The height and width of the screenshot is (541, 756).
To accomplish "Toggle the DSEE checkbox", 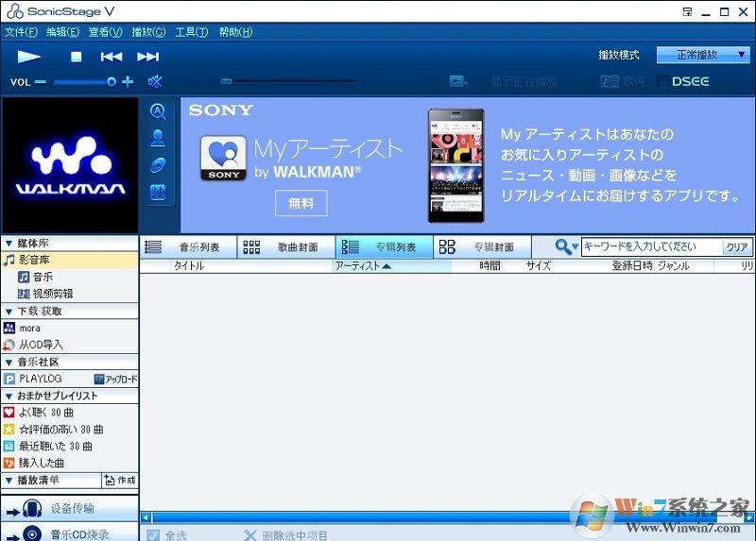I will pos(662,82).
